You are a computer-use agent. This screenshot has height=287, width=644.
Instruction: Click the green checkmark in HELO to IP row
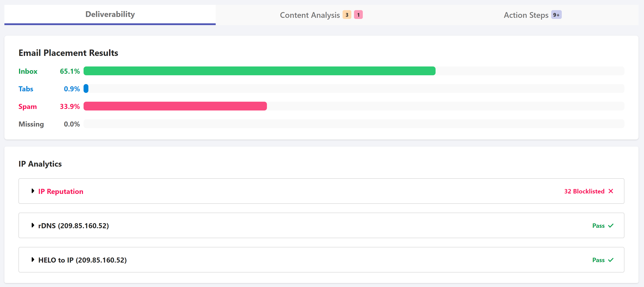(x=611, y=260)
